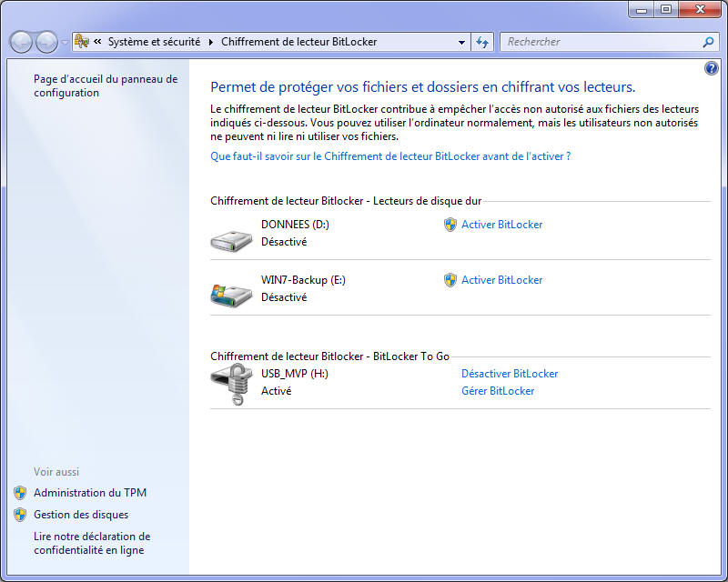
Task: Click the USB_MVP (H:) padlock drive icon
Action: click(230, 384)
